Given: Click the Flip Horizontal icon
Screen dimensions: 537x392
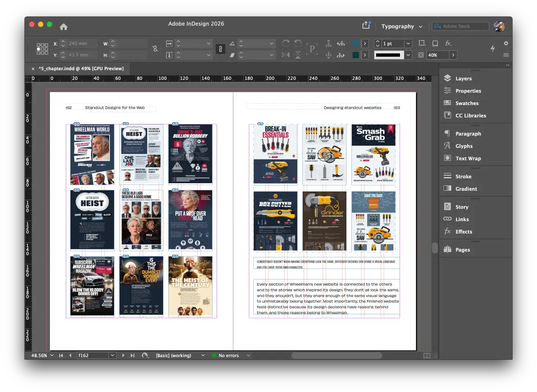Looking at the screenshot, I should (x=286, y=55).
